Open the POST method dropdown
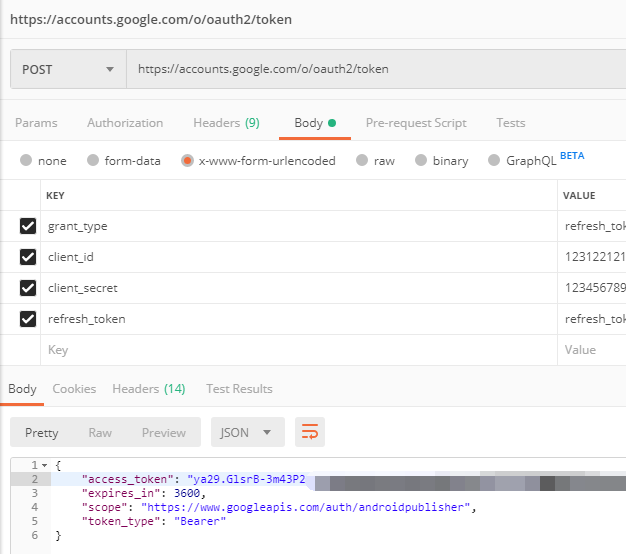The height and width of the screenshot is (554, 626). pos(67,69)
